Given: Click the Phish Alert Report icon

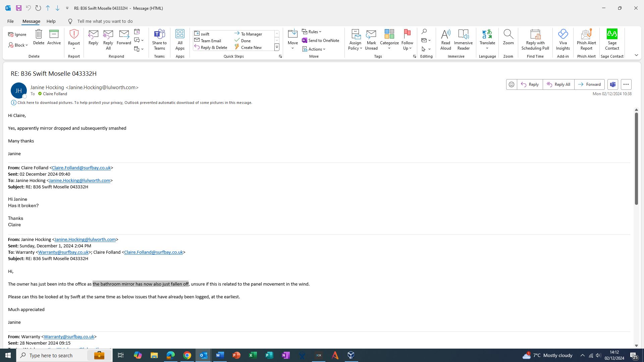Looking at the screenshot, I should pos(586,39).
